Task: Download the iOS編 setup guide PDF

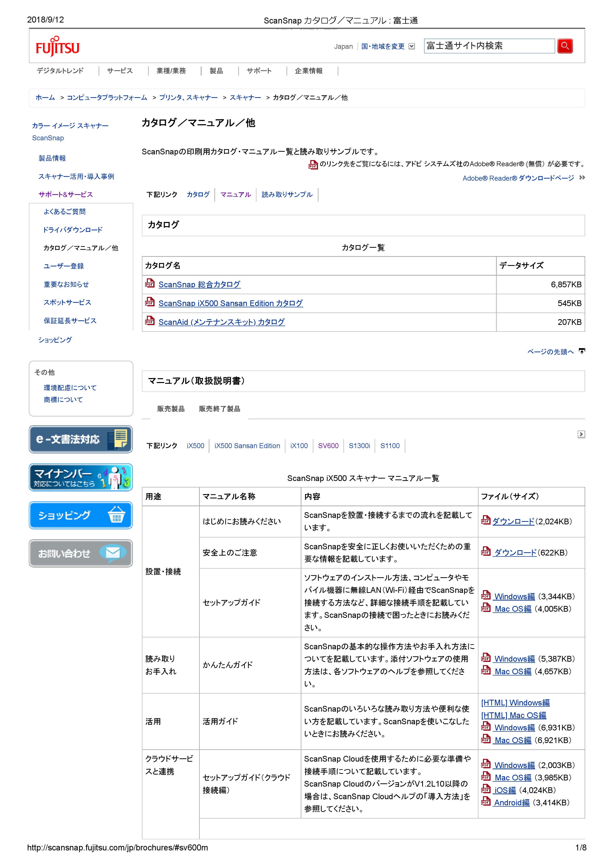Action: coord(505,791)
